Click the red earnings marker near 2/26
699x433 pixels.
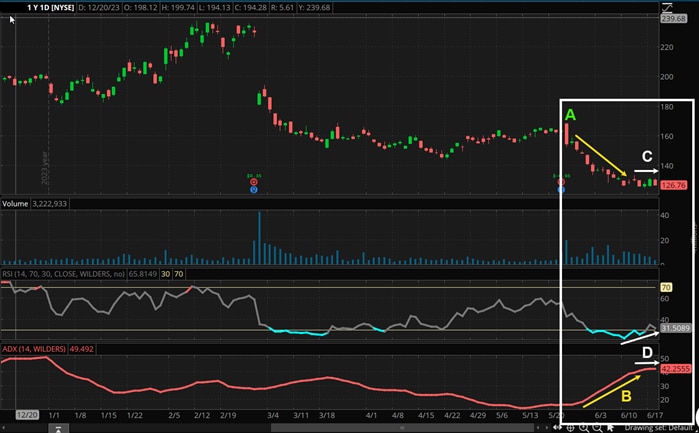click(x=254, y=182)
